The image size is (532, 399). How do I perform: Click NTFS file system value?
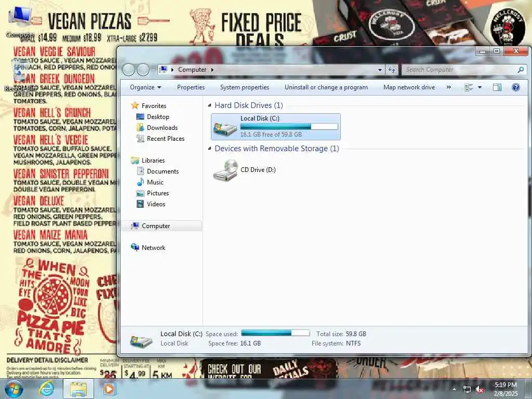point(353,343)
